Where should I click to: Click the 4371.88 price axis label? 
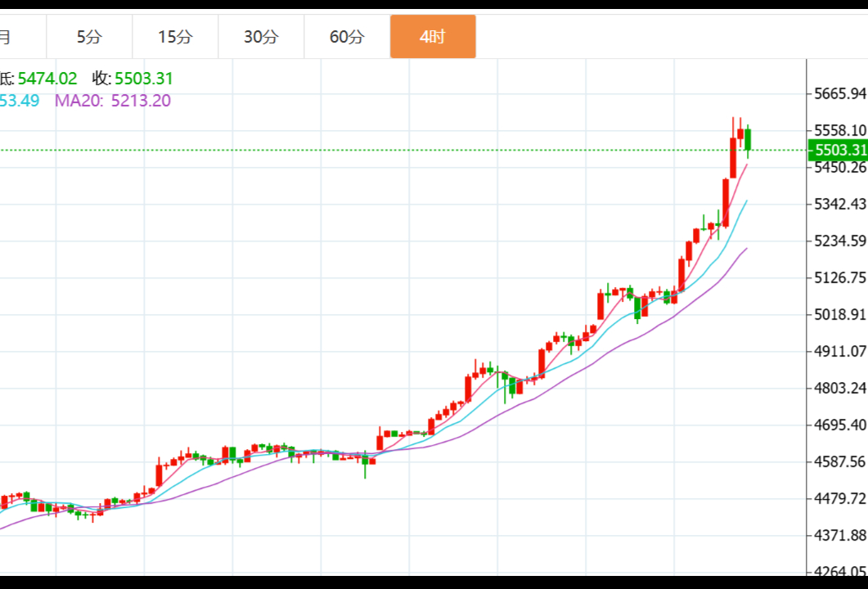pos(839,535)
